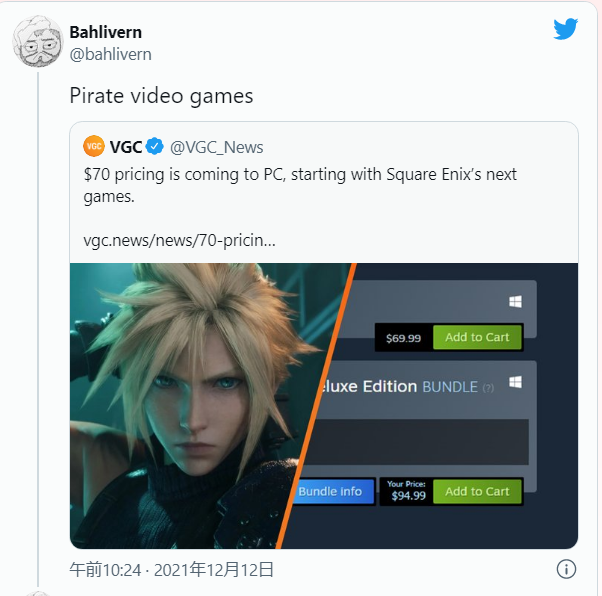Viewport: 602px width, 596px height.
Task: Click the quoted tweet text about $70 pricing
Action: [300, 185]
